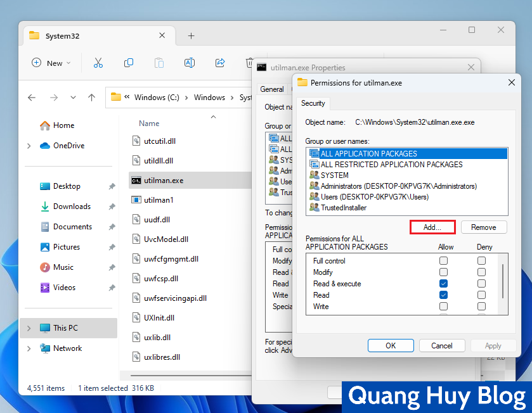Uncheck Allow for Read & execute

[443, 283]
